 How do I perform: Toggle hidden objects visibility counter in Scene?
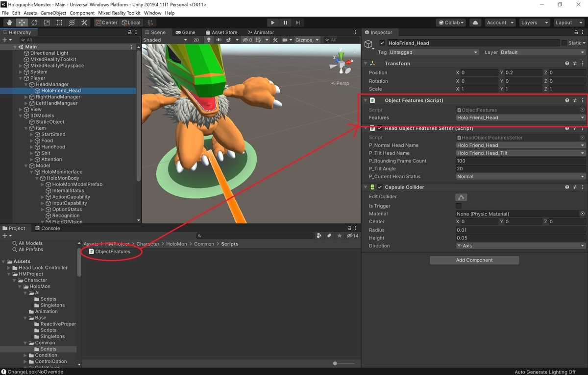[x=247, y=40]
